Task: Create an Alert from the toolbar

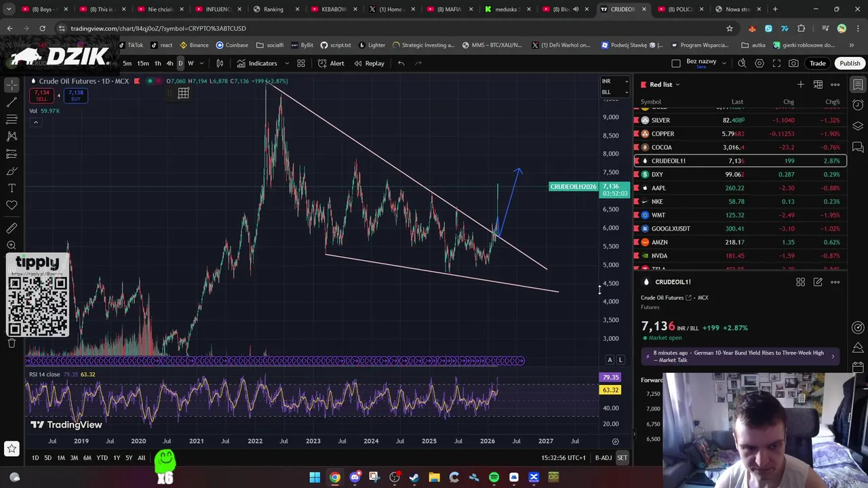Action: [331, 63]
